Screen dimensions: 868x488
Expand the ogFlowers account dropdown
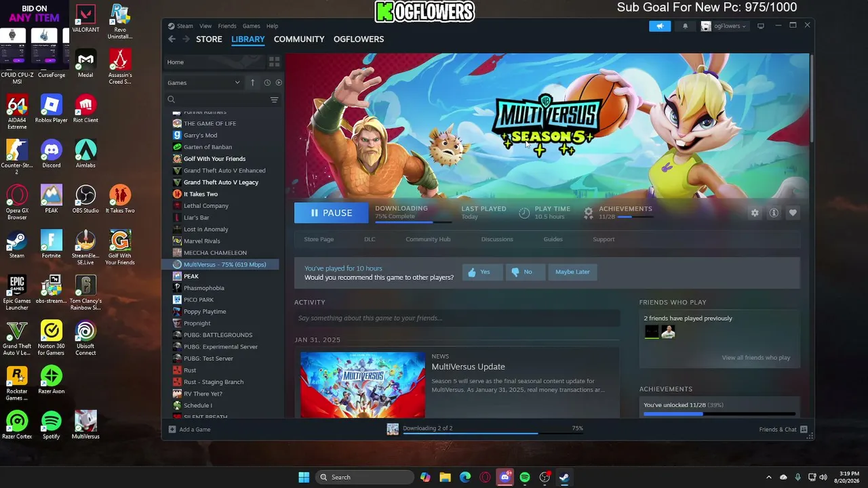pyautogui.click(x=724, y=26)
